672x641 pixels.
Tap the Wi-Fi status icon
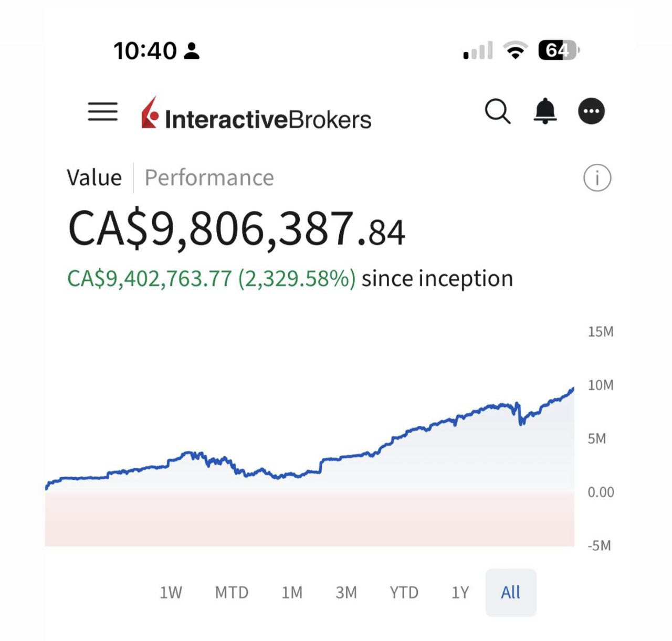515,50
